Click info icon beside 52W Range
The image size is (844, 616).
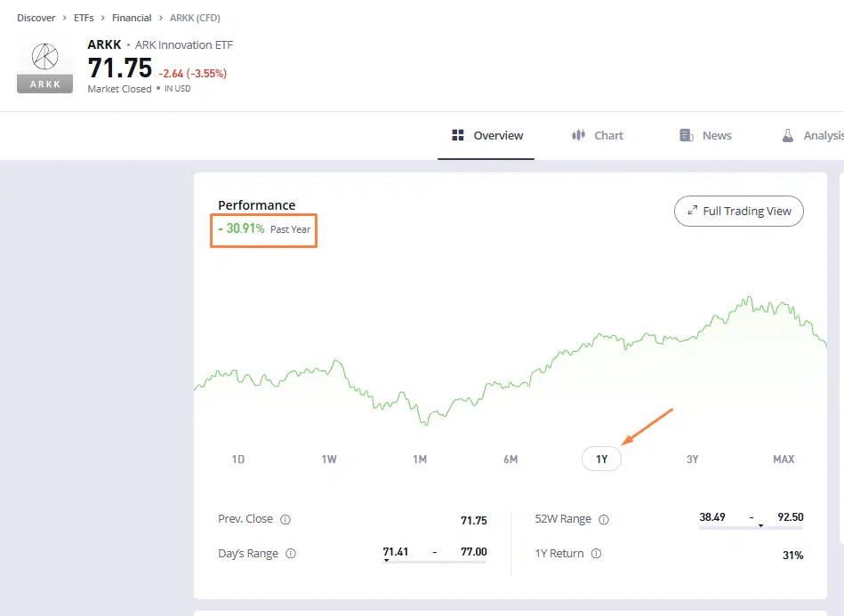point(603,520)
